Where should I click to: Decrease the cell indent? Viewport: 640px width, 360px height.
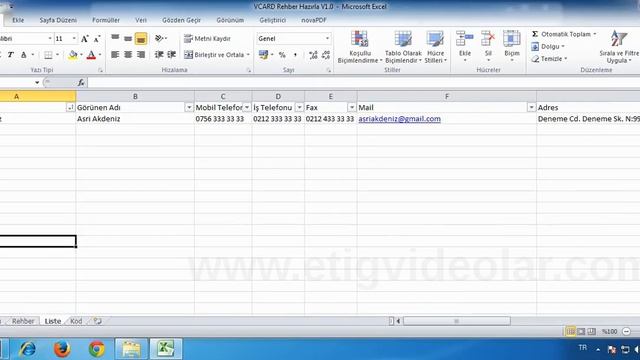(x=159, y=55)
